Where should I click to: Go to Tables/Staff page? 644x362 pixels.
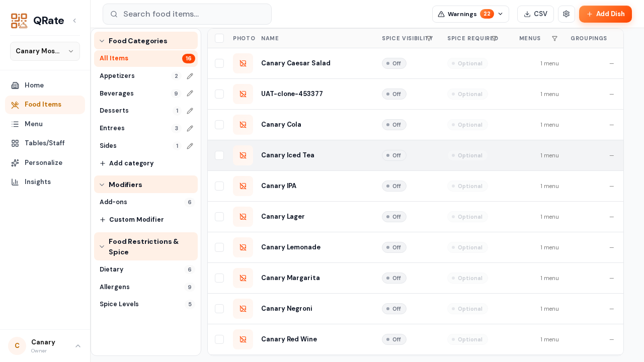pyautogui.click(x=45, y=143)
